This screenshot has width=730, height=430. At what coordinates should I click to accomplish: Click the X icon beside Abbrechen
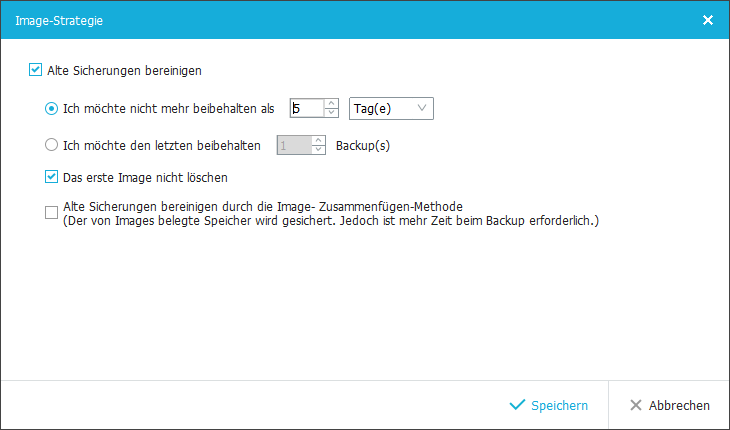635,405
